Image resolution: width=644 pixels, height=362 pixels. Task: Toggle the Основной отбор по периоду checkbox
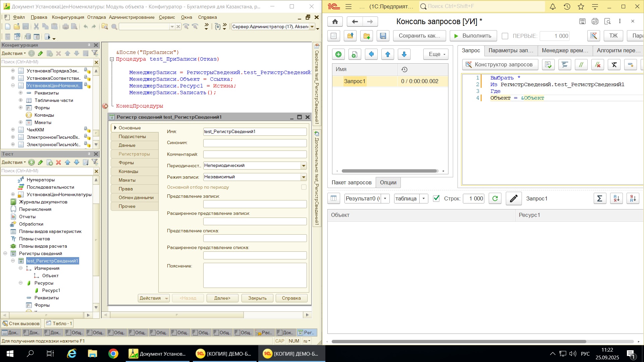click(304, 187)
